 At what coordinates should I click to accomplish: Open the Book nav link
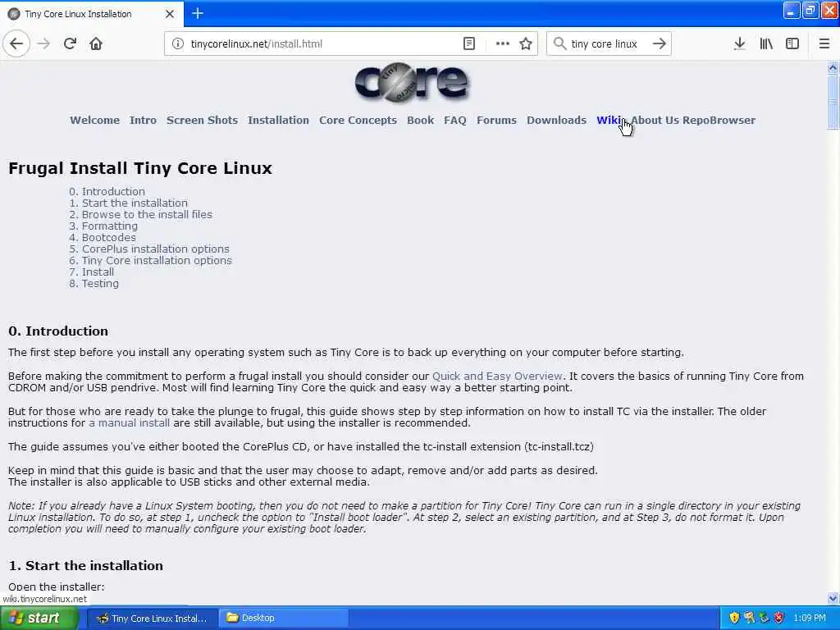421,120
